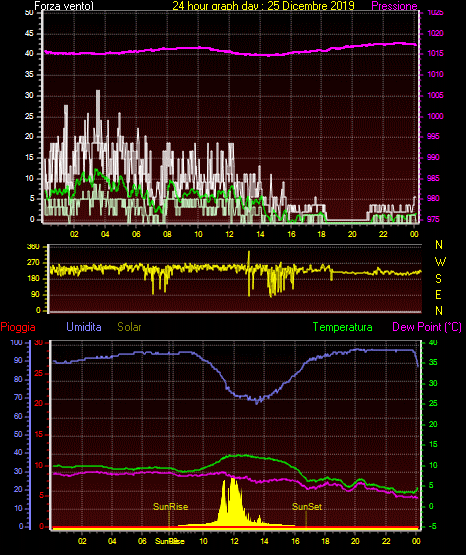Image resolution: width=466 pixels, height=555 pixels.
Task: Click the Pioggia legend label
Action: (x=18, y=327)
